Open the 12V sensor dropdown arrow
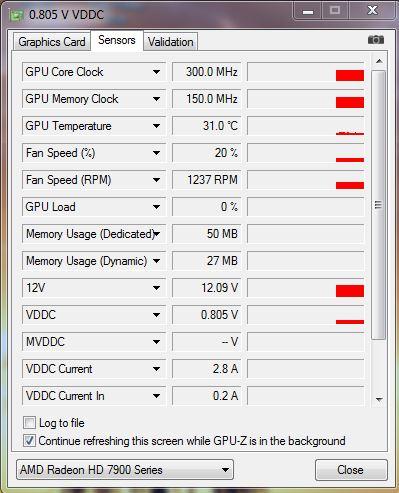Image resolution: width=399 pixels, height=493 pixels. [x=156, y=288]
